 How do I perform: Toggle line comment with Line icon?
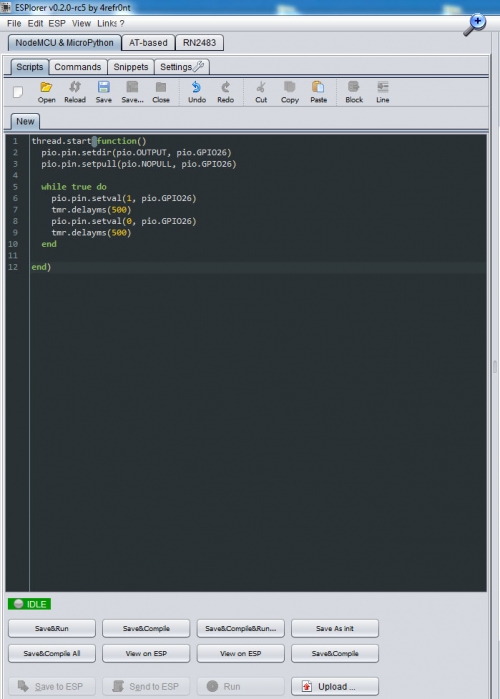[382, 92]
